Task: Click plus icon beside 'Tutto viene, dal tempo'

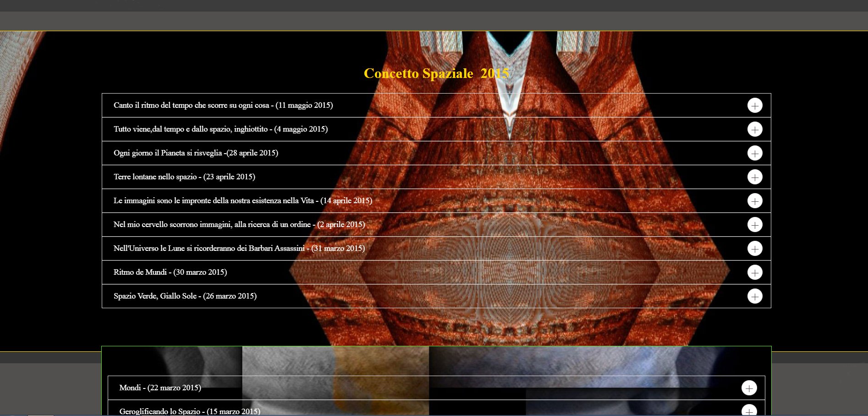Action: click(x=754, y=129)
